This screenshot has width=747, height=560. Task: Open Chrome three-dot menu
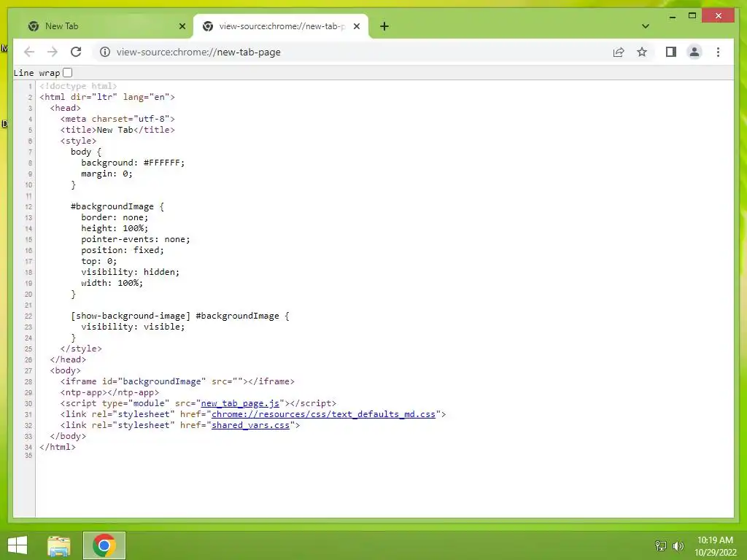click(x=718, y=52)
